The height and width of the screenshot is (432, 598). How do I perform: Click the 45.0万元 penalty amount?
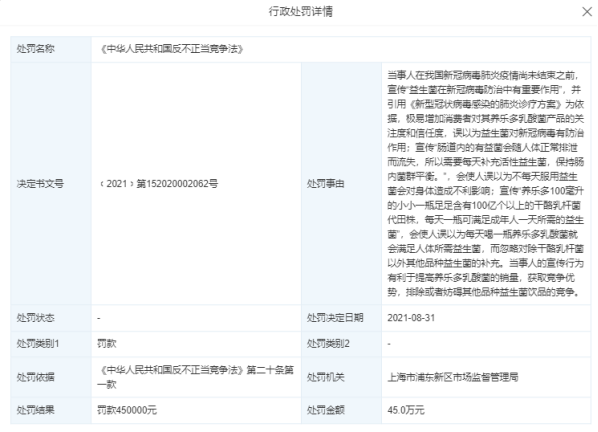(406, 410)
